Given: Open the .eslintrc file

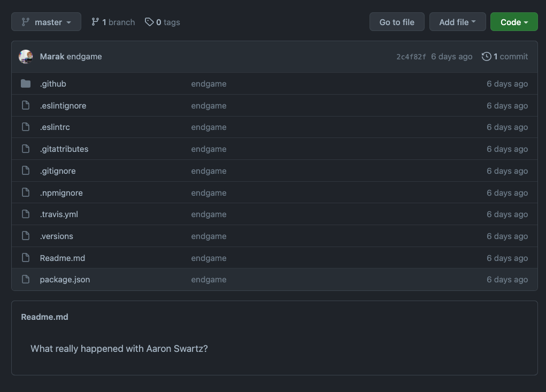Looking at the screenshot, I should click(55, 127).
